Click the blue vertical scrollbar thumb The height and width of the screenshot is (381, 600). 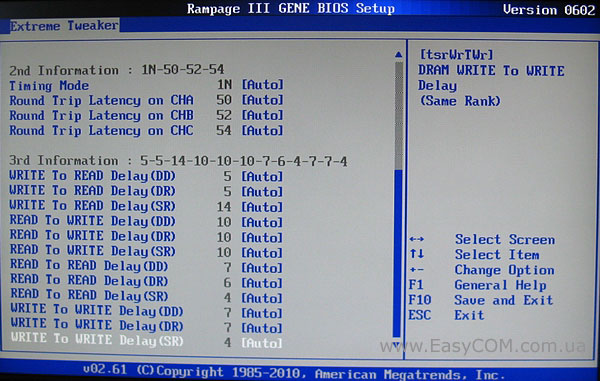[398, 254]
